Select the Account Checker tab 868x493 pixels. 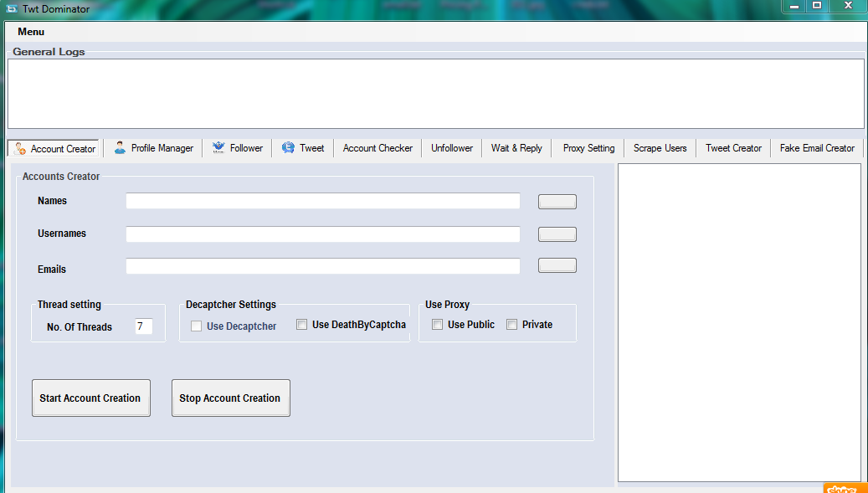(378, 148)
